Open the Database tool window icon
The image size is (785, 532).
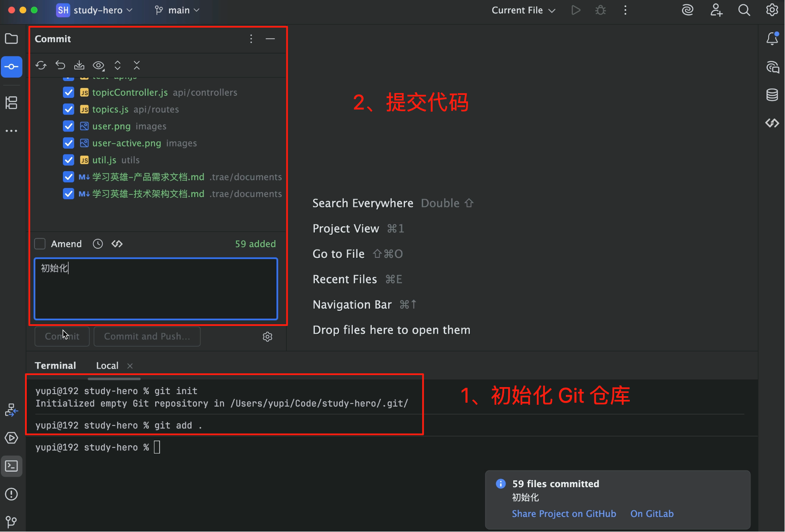pyautogui.click(x=772, y=95)
